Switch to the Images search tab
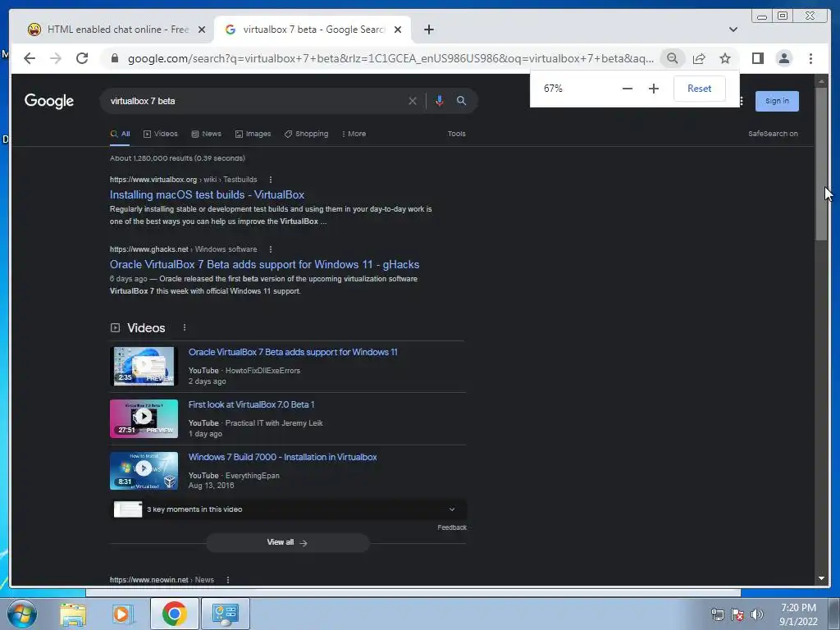The width and height of the screenshot is (840, 630). tap(253, 134)
